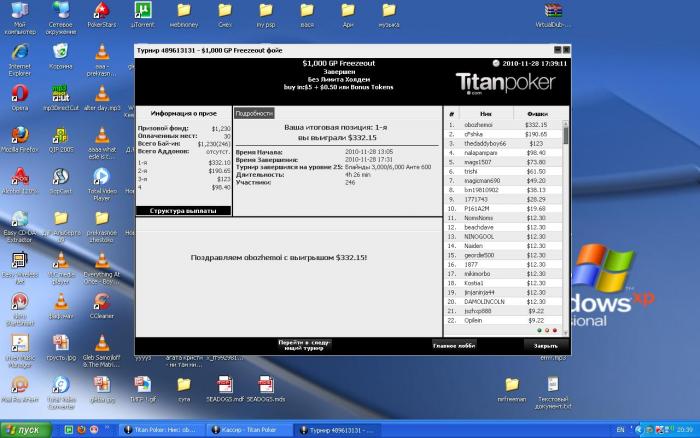Open the PokerStars desktop shortcut
Image resolution: width=700 pixels, height=438 pixels.
pyautogui.click(x=102, y=14)
